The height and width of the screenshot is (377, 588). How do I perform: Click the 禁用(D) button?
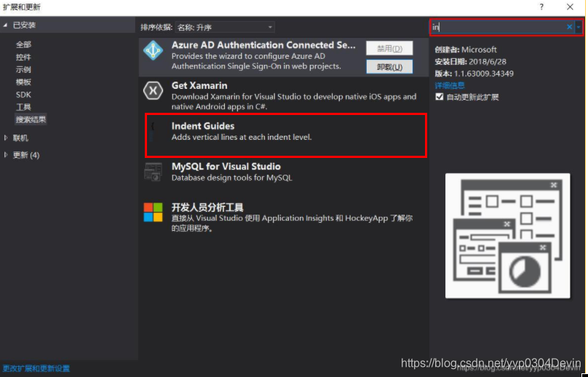pos(389,48)
